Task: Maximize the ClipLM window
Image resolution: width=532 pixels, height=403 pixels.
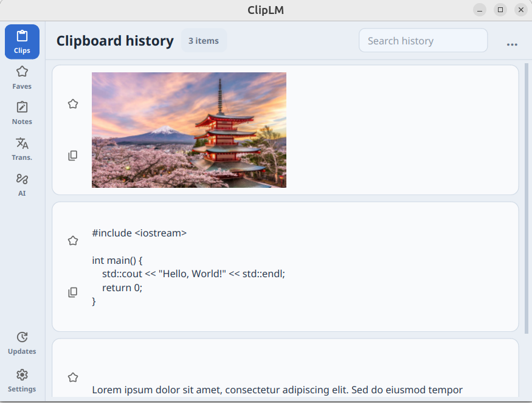Action: [500, 10]
